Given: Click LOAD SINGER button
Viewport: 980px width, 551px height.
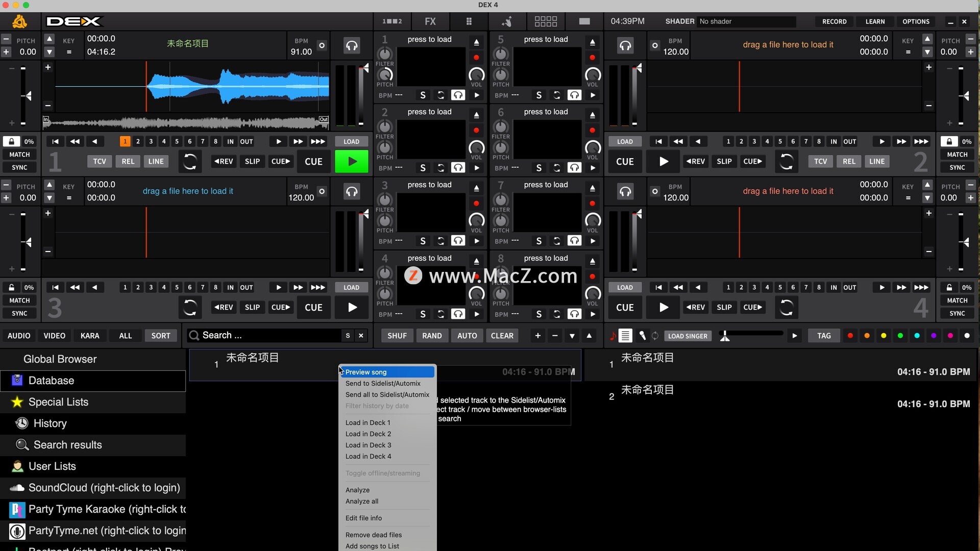Looking at the screenshot, I should tap(688, 336).
